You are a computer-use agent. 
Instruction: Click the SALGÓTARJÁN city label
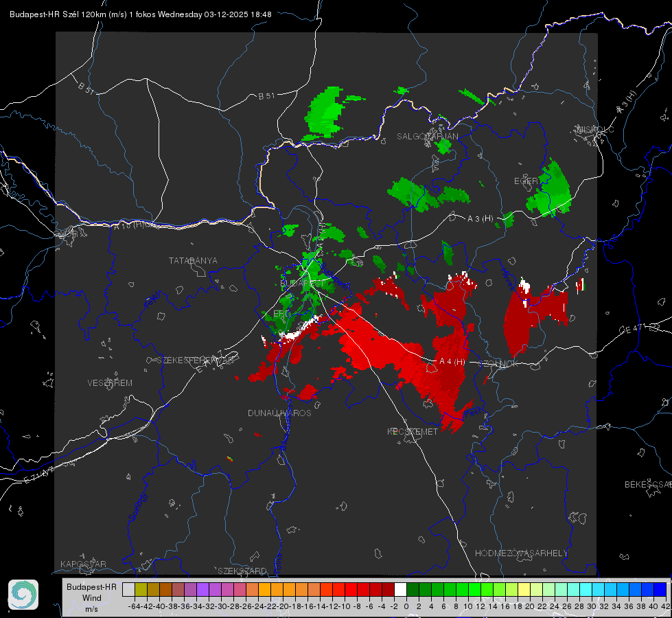pyautogui.click(x=427, y=137)
